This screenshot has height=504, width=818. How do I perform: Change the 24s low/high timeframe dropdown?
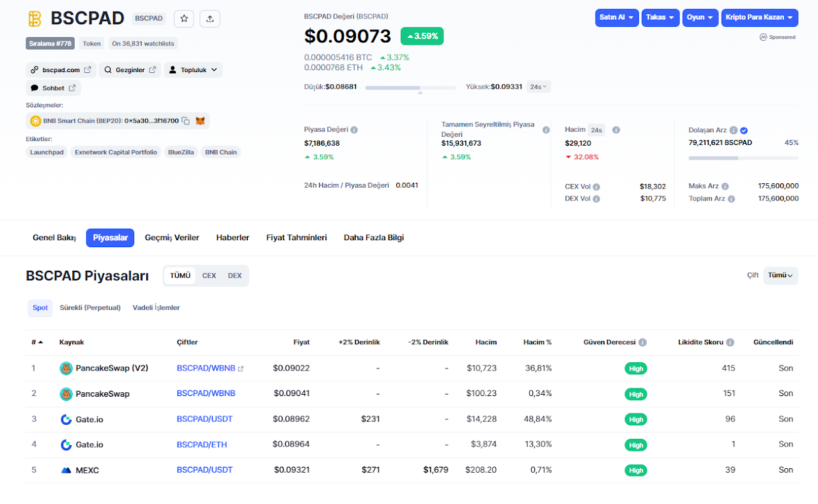539,86
